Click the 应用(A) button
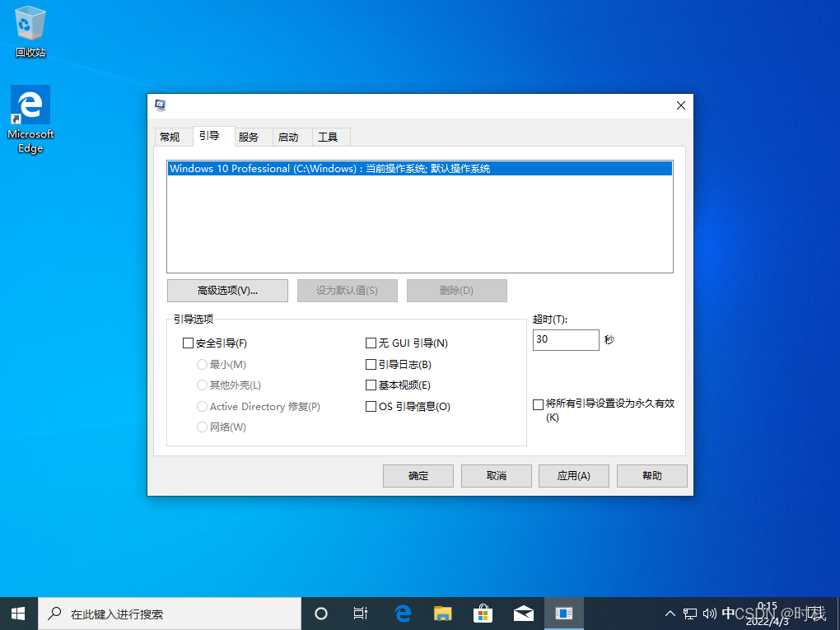This screenshot has height=630, width=840. point(573,476)
